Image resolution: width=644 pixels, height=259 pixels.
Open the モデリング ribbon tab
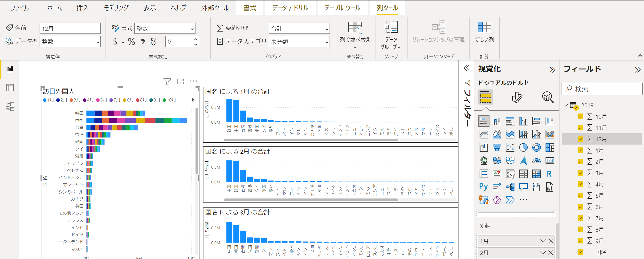coord(116,8)
